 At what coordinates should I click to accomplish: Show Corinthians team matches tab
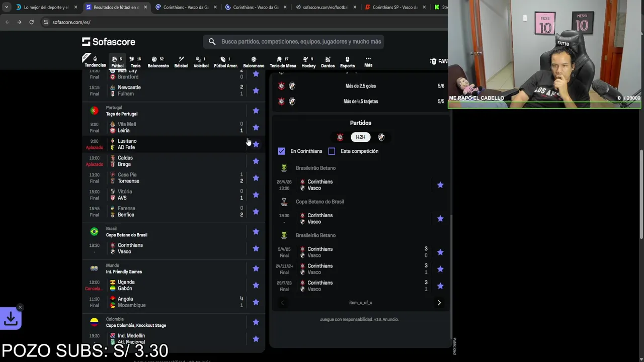pos(340,137)
